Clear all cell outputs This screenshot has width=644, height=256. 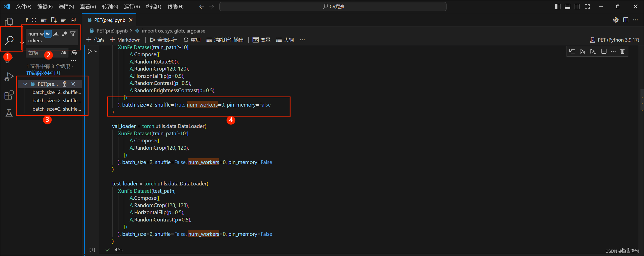[225, 40]
